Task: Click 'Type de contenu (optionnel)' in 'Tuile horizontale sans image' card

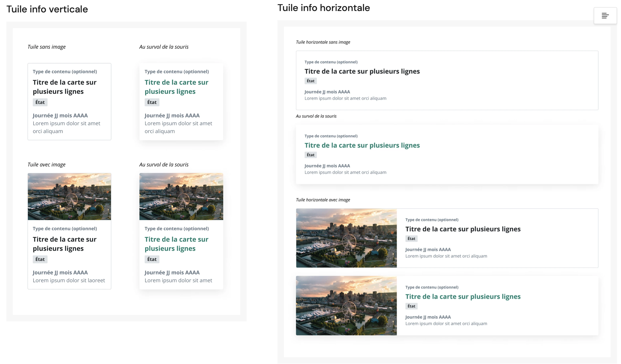Action: click(x=331, y=62)
